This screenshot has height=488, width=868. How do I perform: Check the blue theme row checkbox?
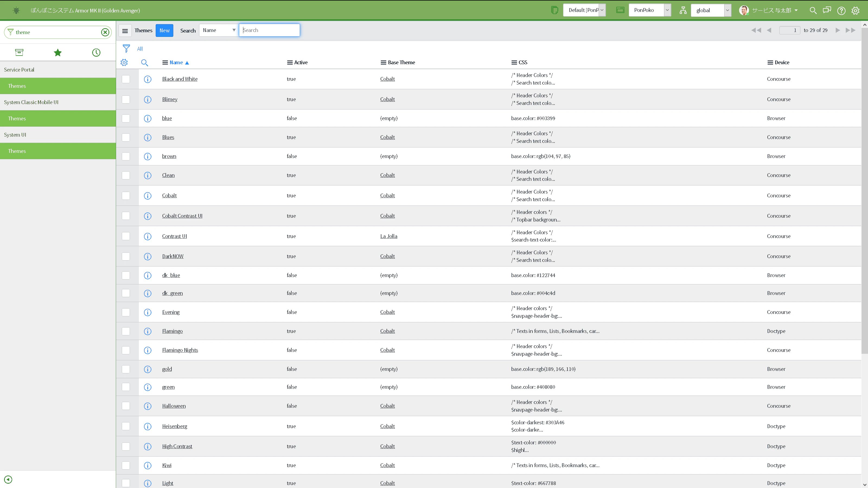pyautogui.click(x=126, y=118)
